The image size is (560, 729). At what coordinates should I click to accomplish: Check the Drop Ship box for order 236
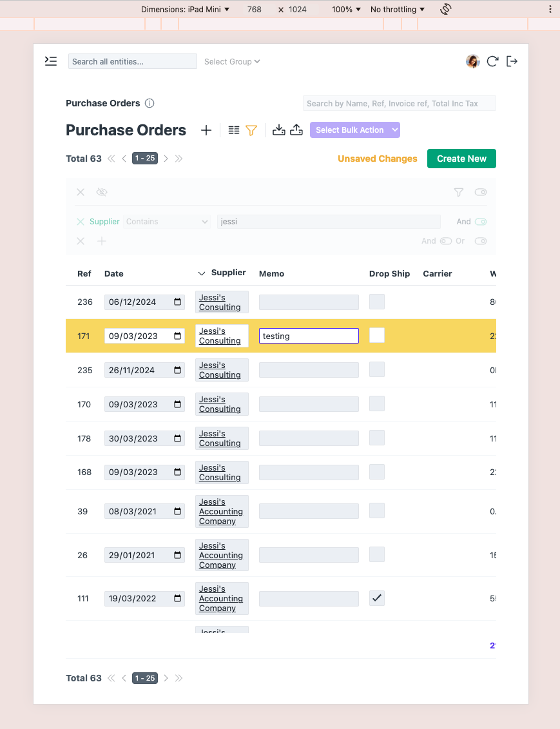click(x=377, y=301)
